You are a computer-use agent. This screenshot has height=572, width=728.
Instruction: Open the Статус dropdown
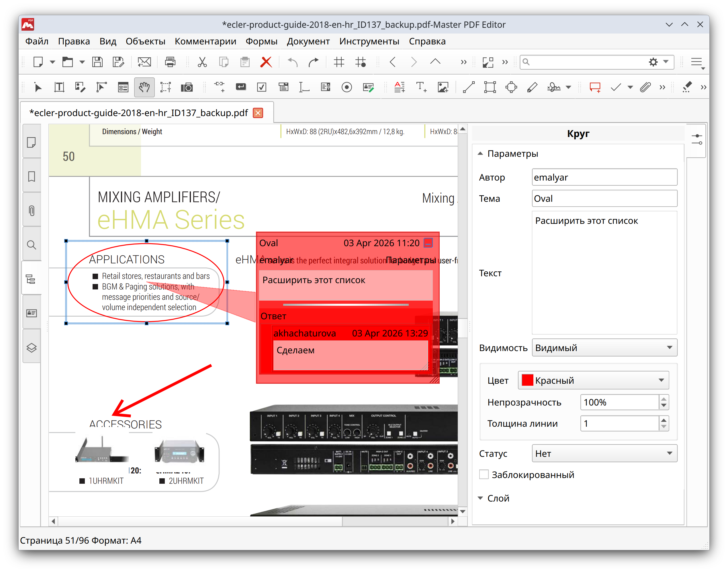pos(604,453)
